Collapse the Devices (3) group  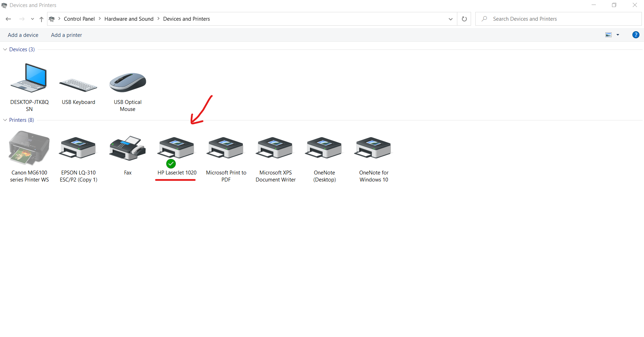pyautogui.click(x=5, y=49)
